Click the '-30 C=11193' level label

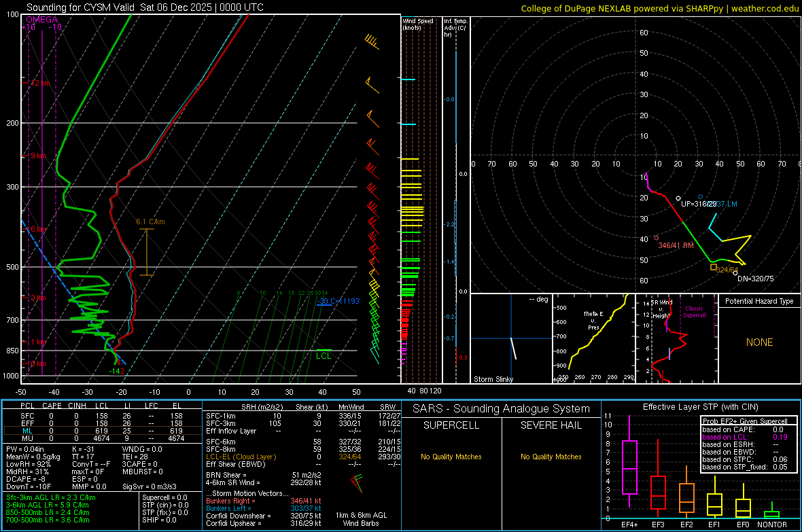pyautogui.click(x=338, y=301)
